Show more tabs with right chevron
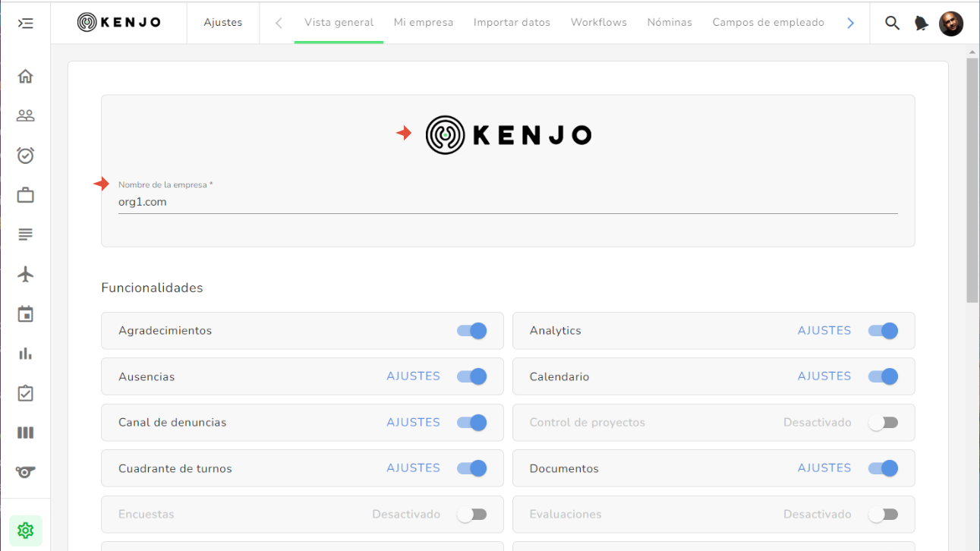This screenshot has height=551, width=980. coord(850,23)
